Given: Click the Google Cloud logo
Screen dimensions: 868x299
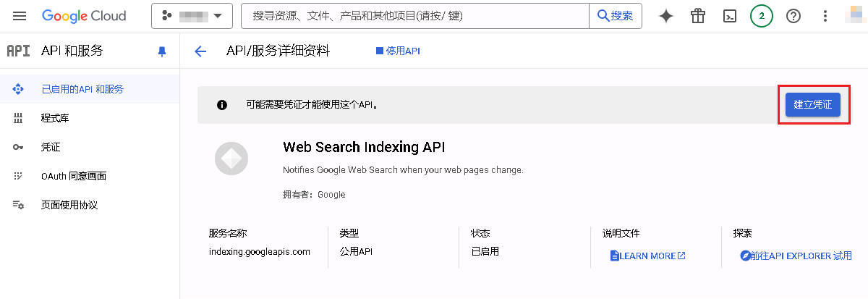Looking at the screenshot, I should tap(84, 16).
